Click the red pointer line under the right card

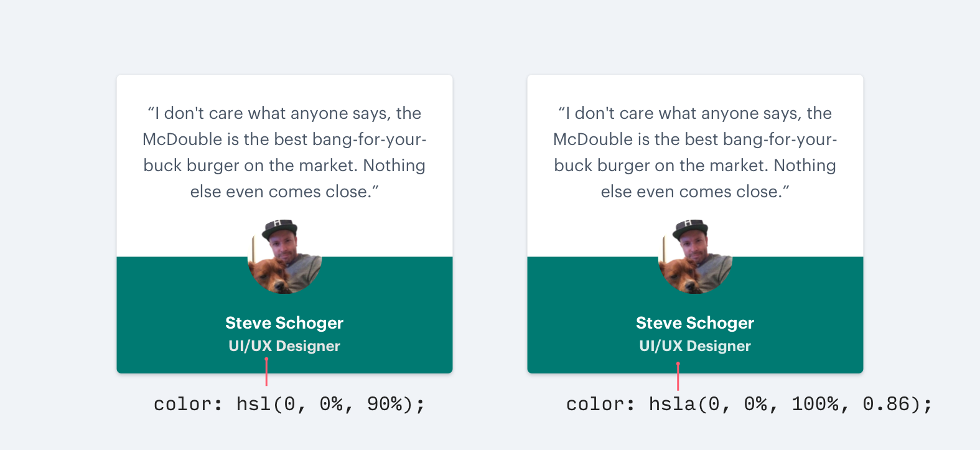(678, 377)
